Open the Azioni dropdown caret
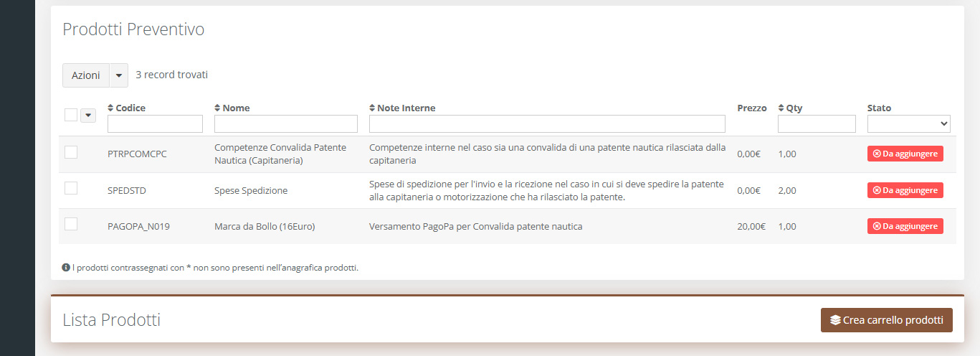This screenshot has width=980, height=356. pos(119,75)
